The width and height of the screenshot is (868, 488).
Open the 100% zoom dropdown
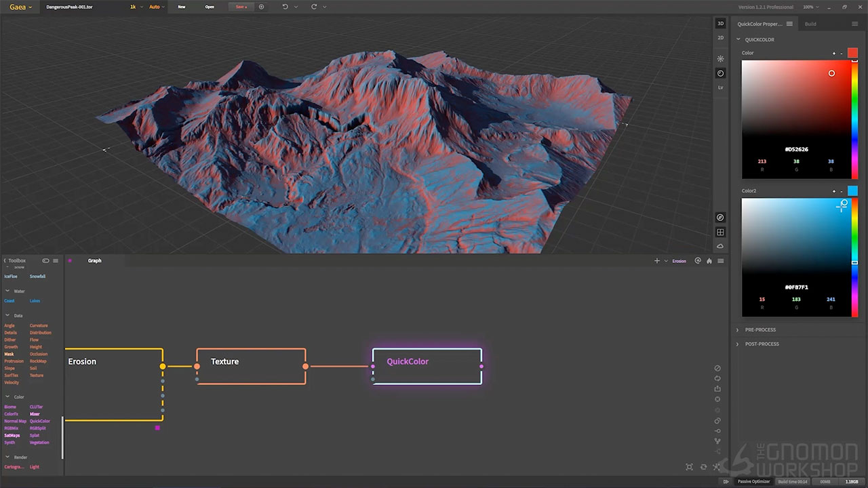point(810,7)
